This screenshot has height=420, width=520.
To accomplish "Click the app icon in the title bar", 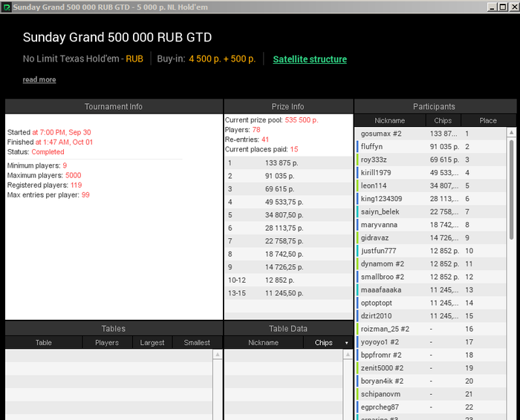I will pyautogui.click(x=6, y=7).
